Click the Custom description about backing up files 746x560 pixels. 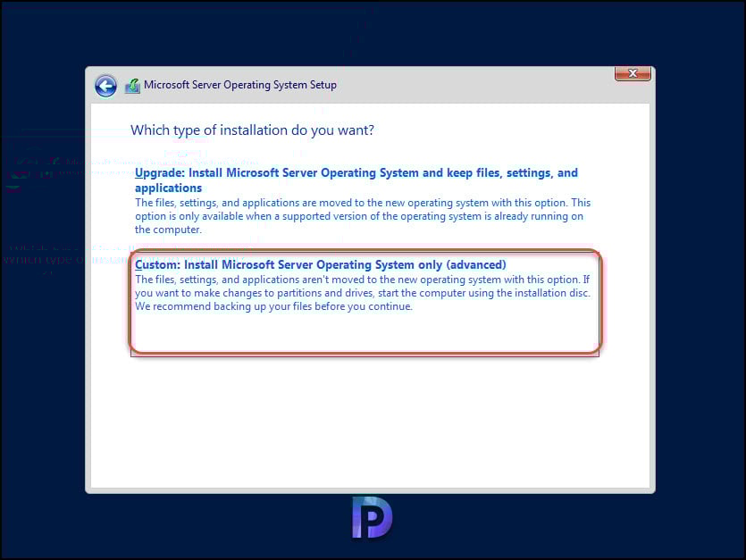tap(363, 293)
